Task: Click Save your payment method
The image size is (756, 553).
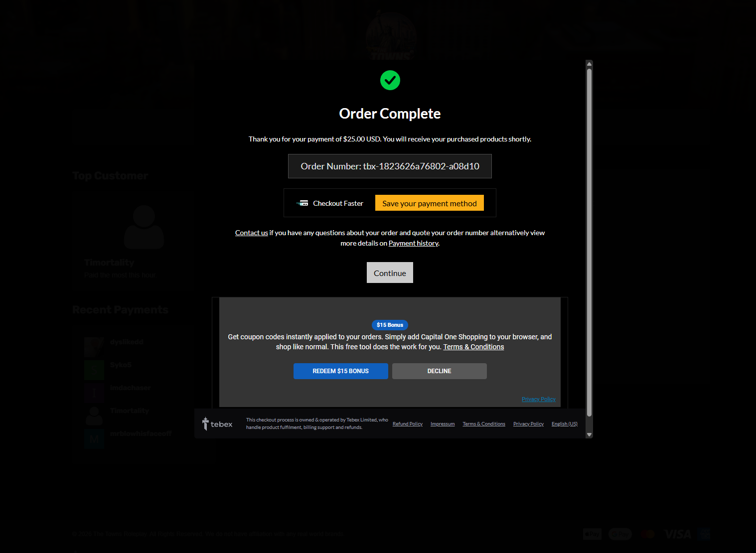Action: 429,203
